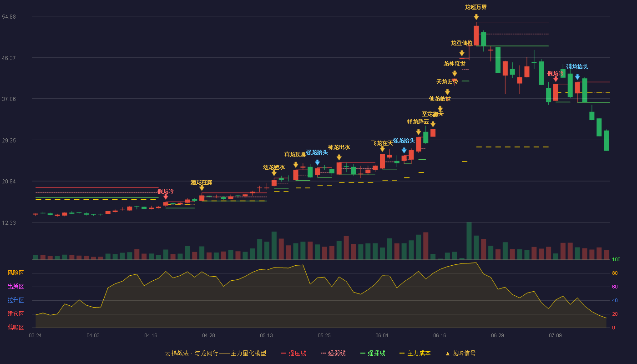
Task: Select the 幼龙嬉水 arrow marker
Action: [x=274, y=173]
